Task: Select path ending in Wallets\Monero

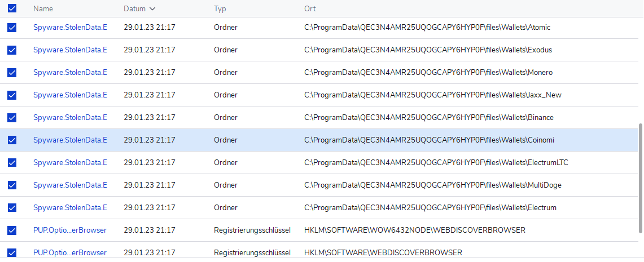Action: point(428,73)
